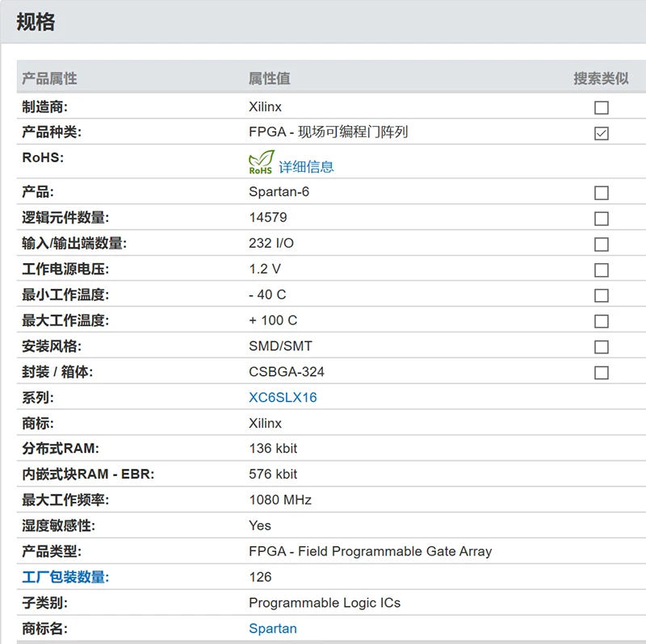Click the 1080 MHz frequency value
Screen dimensions: 646x644
point(280,500)
